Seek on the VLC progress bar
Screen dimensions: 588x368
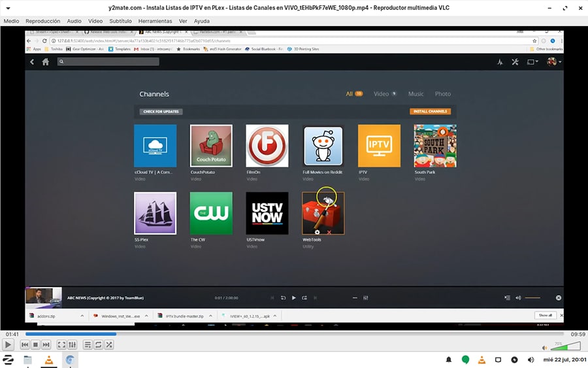coord(295,333)
